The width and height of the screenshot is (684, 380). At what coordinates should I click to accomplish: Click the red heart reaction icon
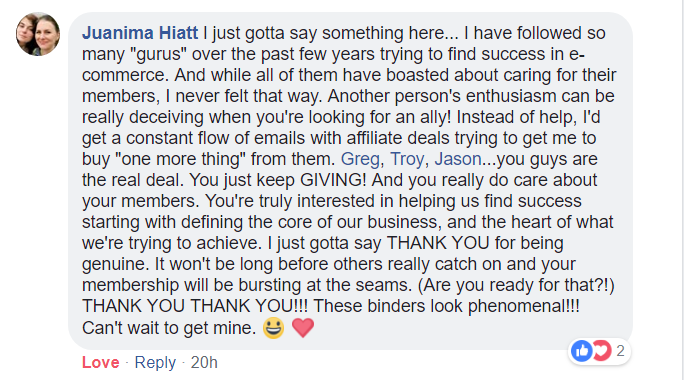click(x=602, y=351)
